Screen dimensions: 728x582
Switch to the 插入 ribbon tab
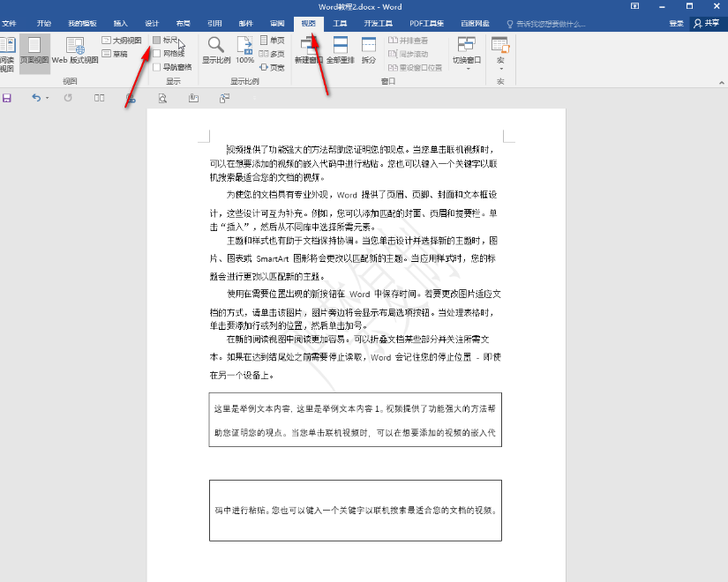point(119,25)
